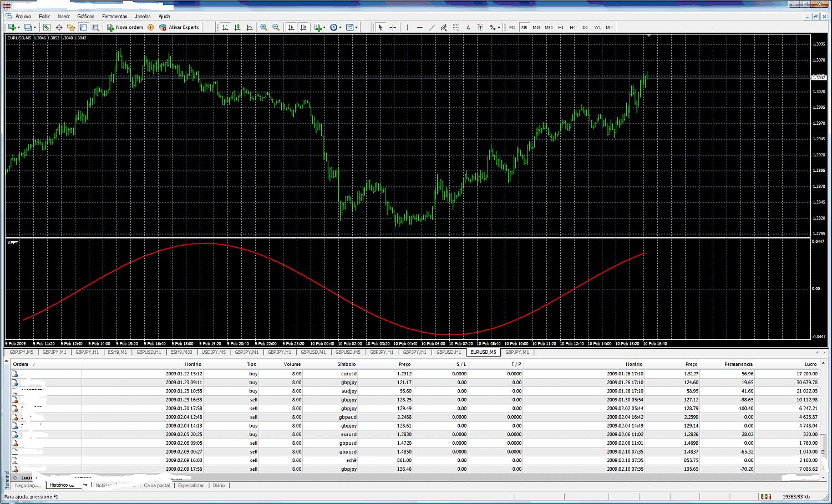Select the text label 'A' tool
The height and width of the screenshot is (504, 832).
[468, 27]
